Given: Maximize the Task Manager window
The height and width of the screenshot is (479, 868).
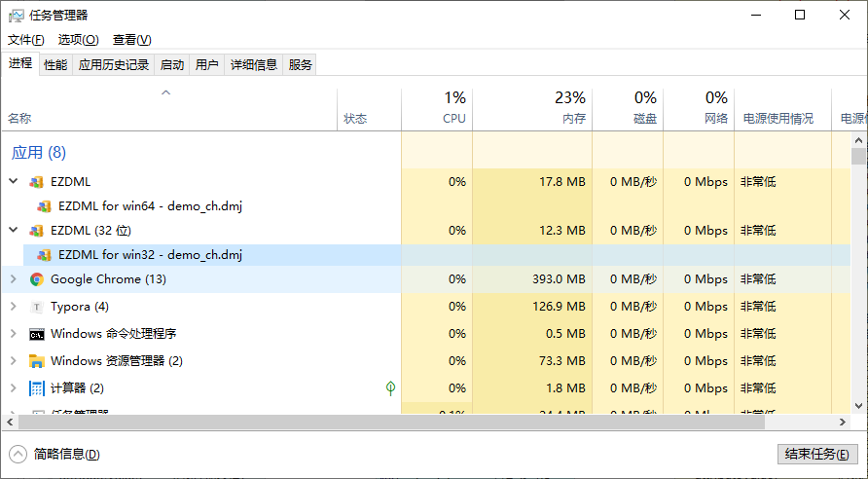Looking at the screenshot, I should tap(799, 15).
